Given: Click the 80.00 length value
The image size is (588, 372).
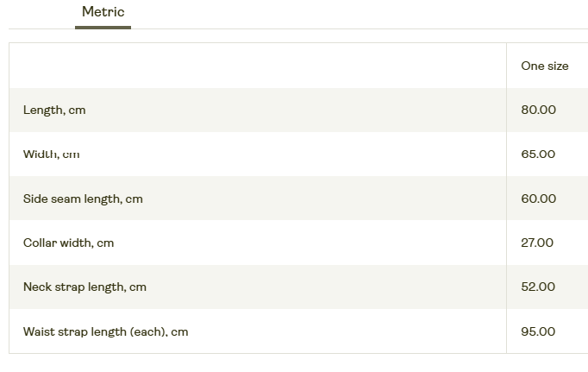Looking at the screenshot, I should click(x=538, y=110).
